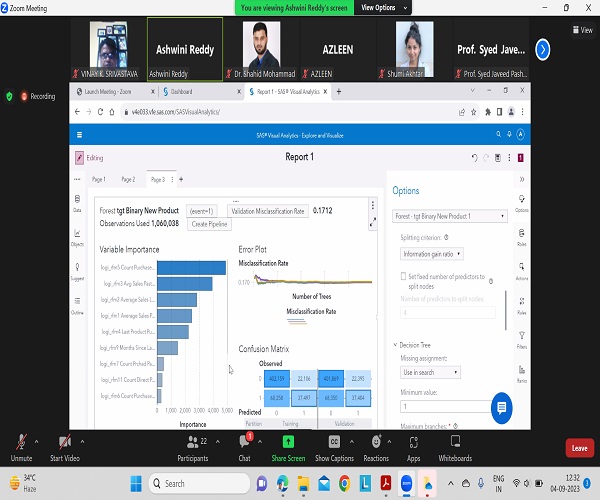
Task: Open the Suggest pane icon
Action: click(77, 271)
